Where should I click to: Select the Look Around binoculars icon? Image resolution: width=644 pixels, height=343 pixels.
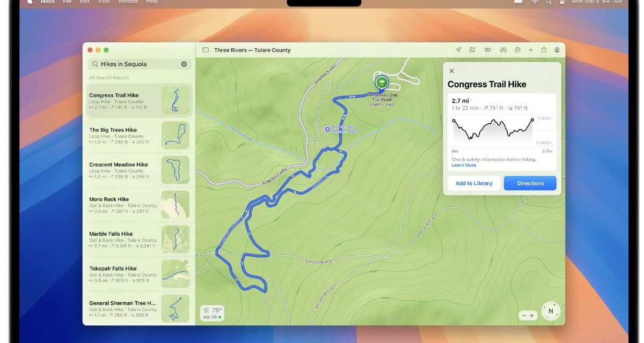tap(502, 49)
